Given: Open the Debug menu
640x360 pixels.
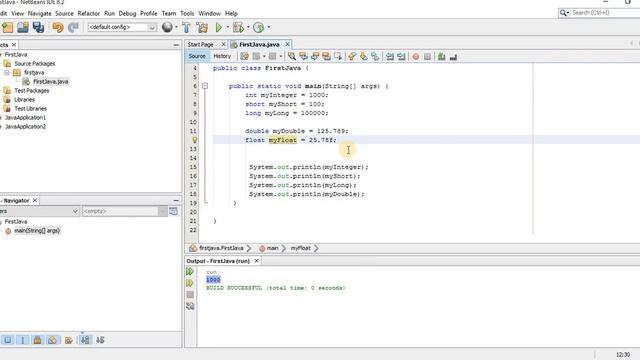Looking at the screenshot, I should [127, 13].
